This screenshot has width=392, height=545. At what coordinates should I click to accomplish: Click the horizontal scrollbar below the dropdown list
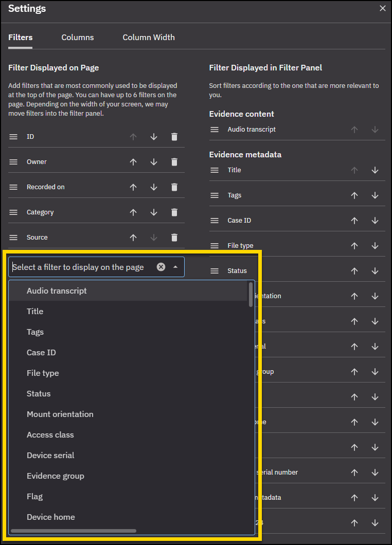point(73,531)
